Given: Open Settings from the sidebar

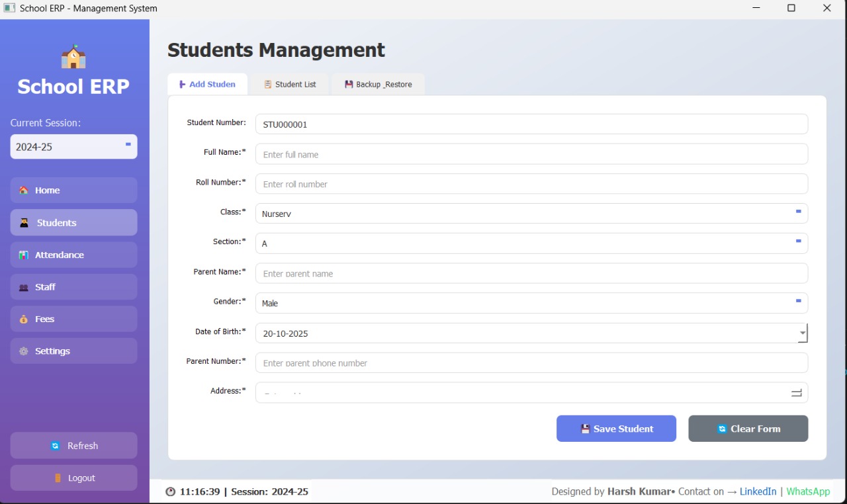Looking at the screenshot, I should point(73,351).
